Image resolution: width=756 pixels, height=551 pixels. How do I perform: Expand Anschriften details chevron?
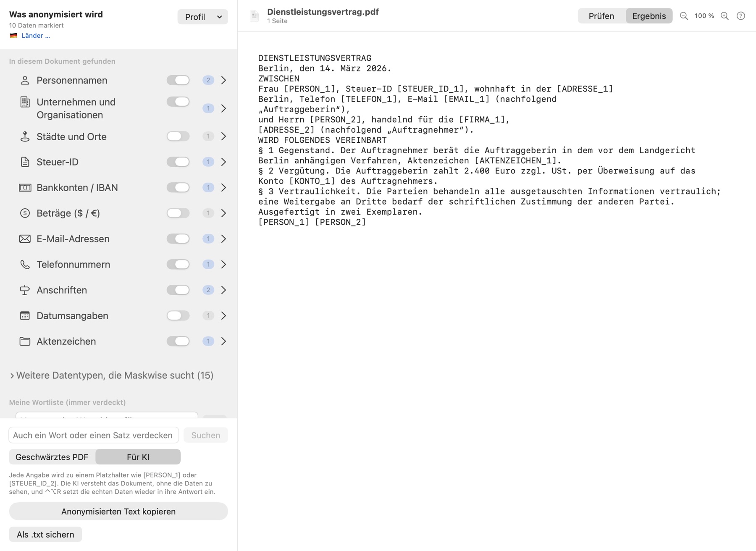pos(223,290)
